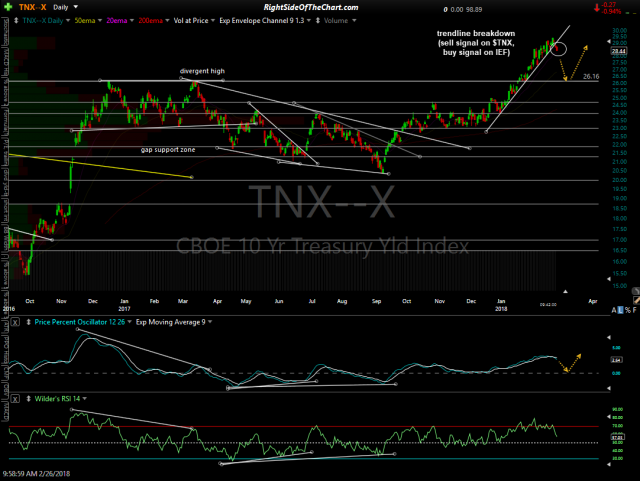Select the pencil drawing tool icon
Image resolution: width=640 pixels, height=481 pixels.
636,300
